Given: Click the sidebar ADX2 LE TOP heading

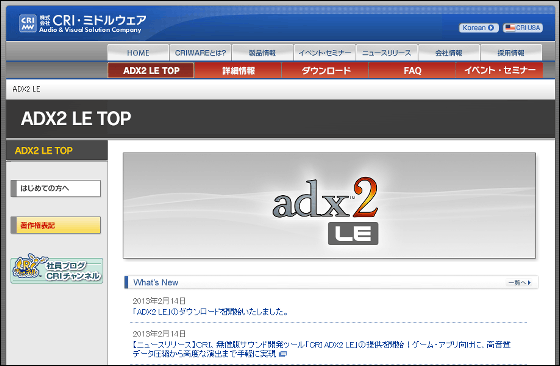Looking at the screenshot, I should [x=44, y=151].
